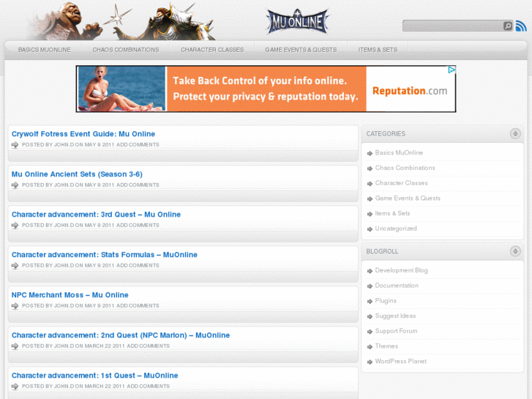
Task: Click the arrow icon beside Stats Formulas post meta
Action: [x=15, y=266]
